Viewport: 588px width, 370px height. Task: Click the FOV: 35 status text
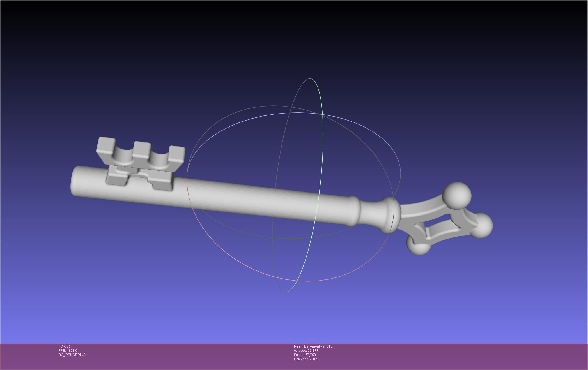(65, 346)
